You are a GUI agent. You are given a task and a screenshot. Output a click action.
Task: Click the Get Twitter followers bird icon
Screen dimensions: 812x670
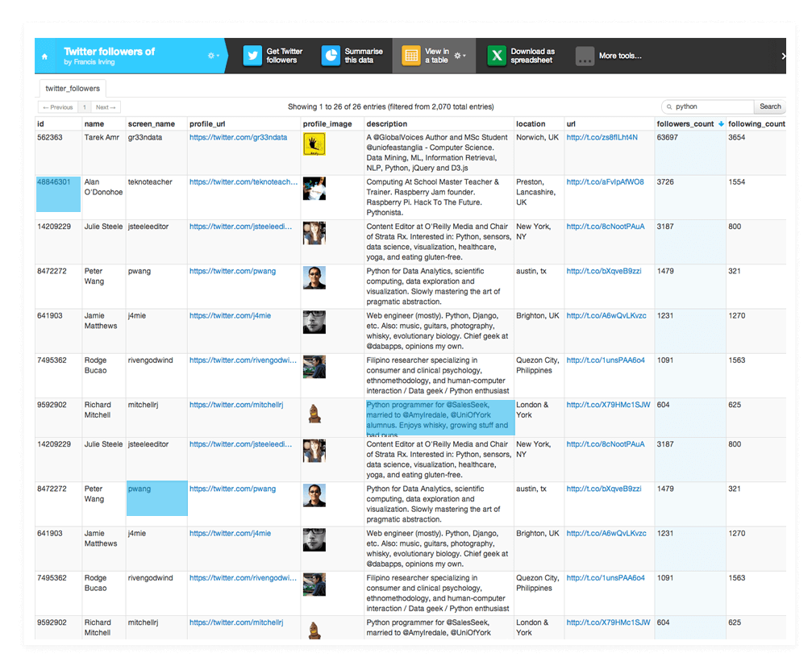[x=252, y=56]
